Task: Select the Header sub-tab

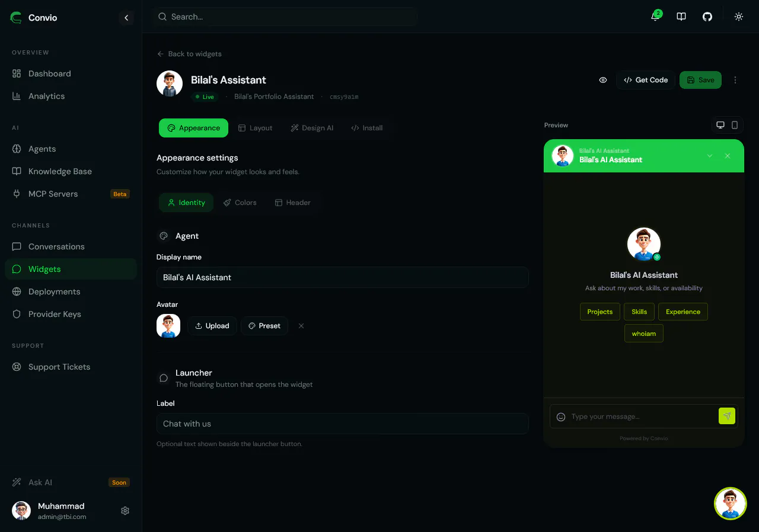Action: click(x=292, y=203)
